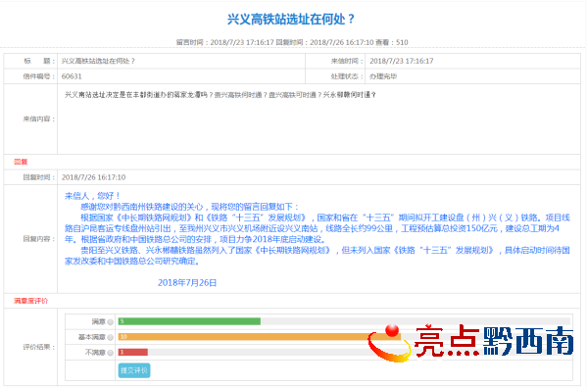Viewport: 588px width, 387px height.
Task: Click the 办理完毕 processing status value
Action: point(383,76)
